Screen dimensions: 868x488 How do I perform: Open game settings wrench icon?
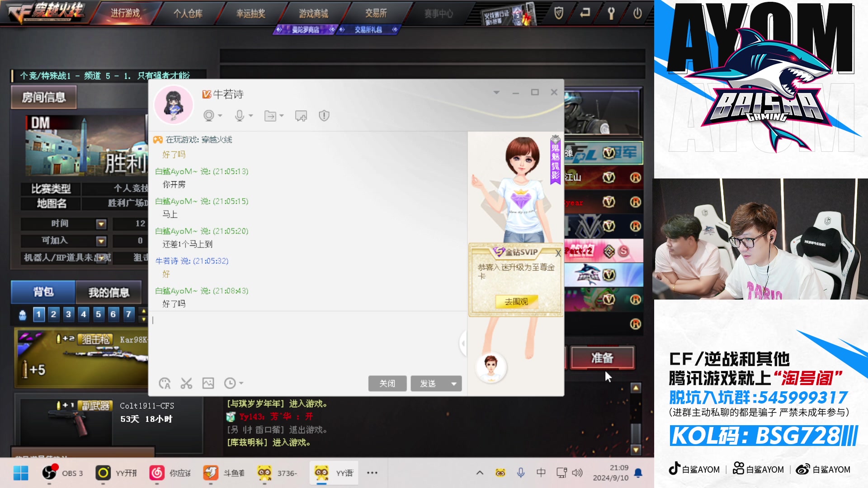coord(611,14)
